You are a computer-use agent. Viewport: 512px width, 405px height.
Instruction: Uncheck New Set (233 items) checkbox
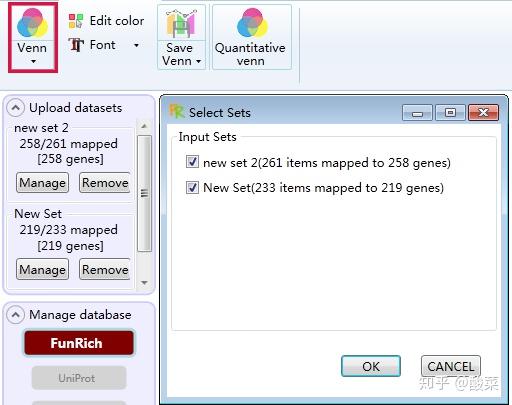(x=192, y=187)
